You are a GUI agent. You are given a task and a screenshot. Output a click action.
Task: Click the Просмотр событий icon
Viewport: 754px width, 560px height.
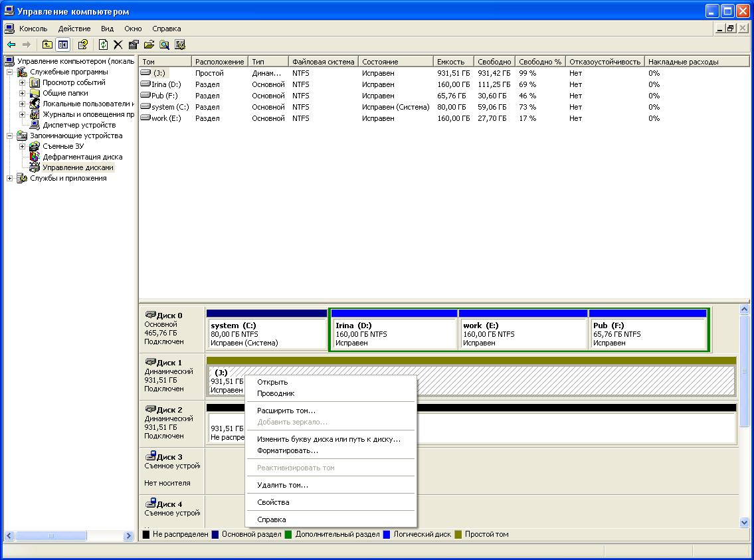pos(35,82)
